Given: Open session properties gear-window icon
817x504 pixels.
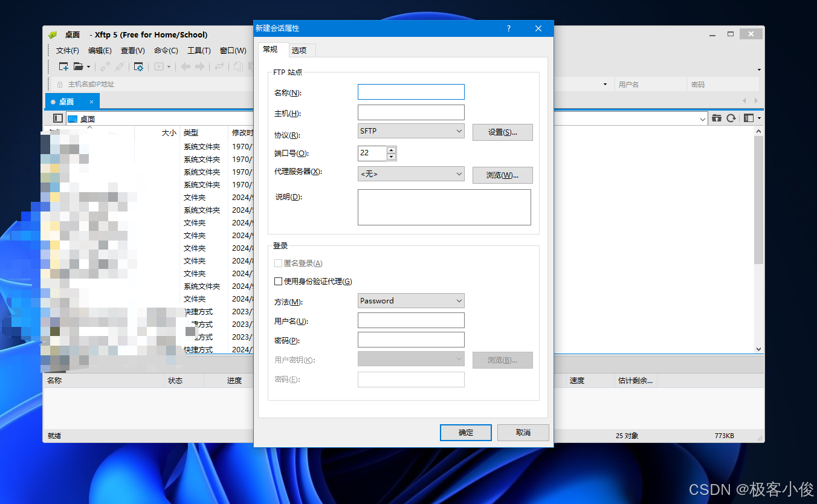Looking at the screenshot, I should [x=138, y=66].
